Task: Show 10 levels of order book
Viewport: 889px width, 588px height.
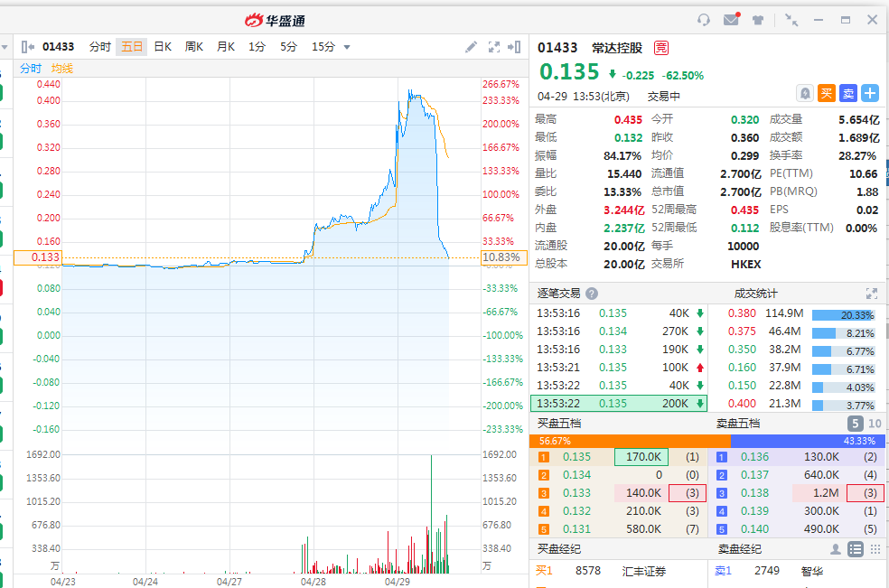Action: (875, 424)
